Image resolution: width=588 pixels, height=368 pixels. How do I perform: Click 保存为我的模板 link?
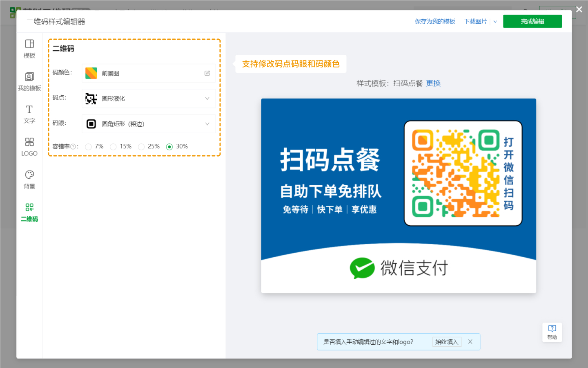tap(435, 21)
